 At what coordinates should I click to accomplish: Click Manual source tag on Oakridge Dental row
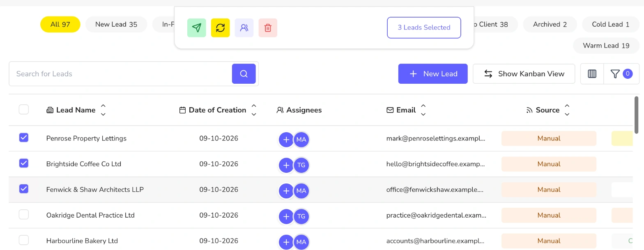pyautogui.click(x=549, y=215)
